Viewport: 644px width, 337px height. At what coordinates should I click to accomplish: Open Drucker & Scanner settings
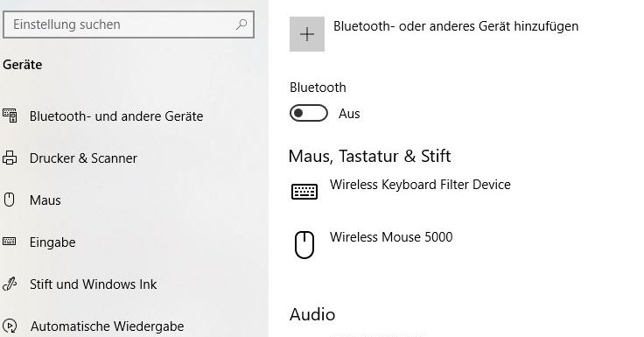[x=83, y=158]
